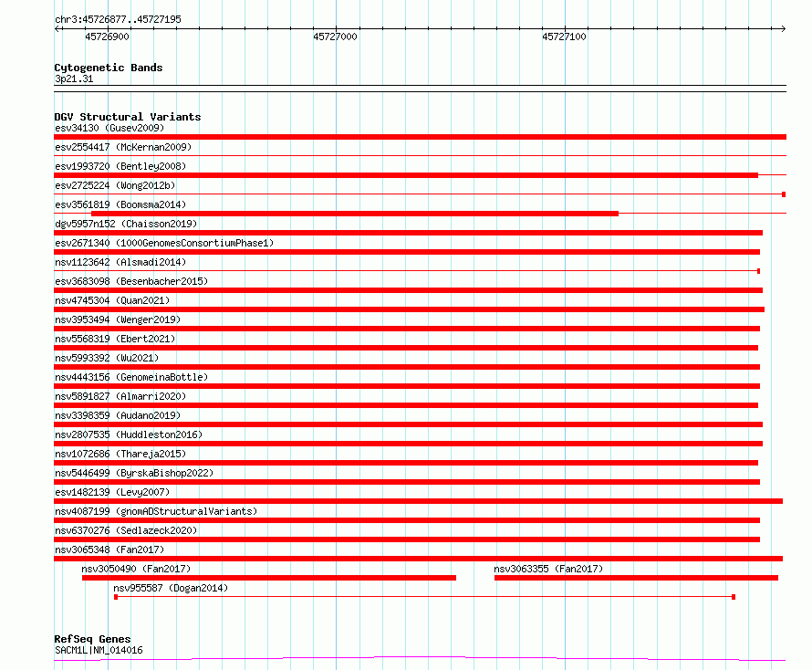The width and height of the screenshot is (812, 670).
Task: Open nsv6370276 (Sedlazeck2020) label
Action: 126,530
